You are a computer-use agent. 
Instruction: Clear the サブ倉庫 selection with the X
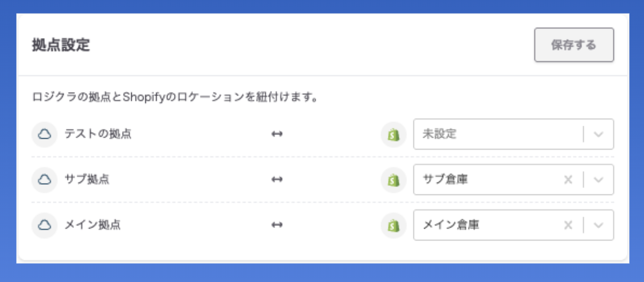(x=567, y=180)
